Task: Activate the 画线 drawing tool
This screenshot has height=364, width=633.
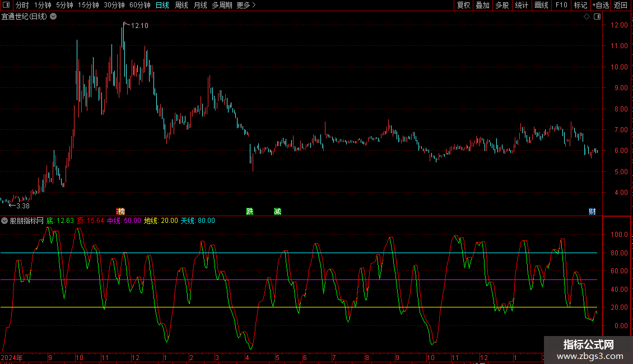Action: (541, 5)
